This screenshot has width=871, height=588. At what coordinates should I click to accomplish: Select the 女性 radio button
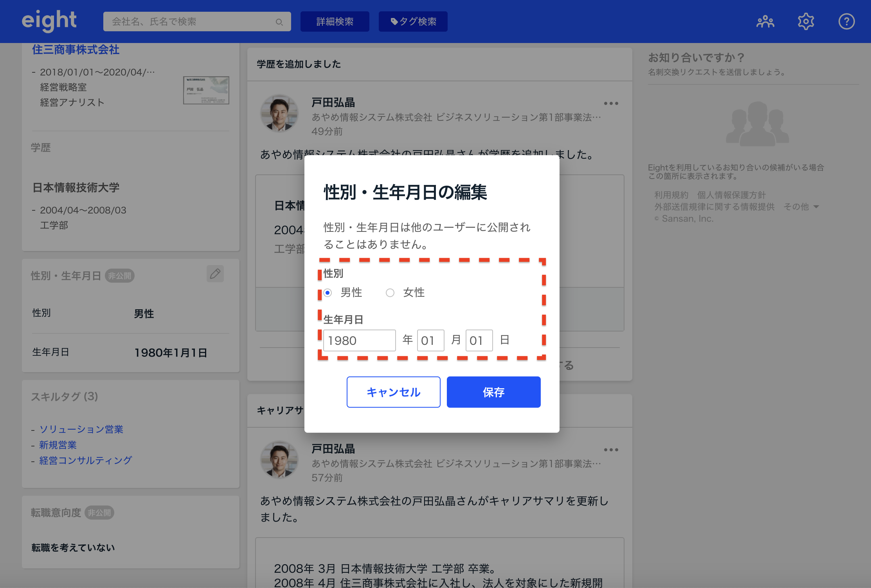coord(390,292)
